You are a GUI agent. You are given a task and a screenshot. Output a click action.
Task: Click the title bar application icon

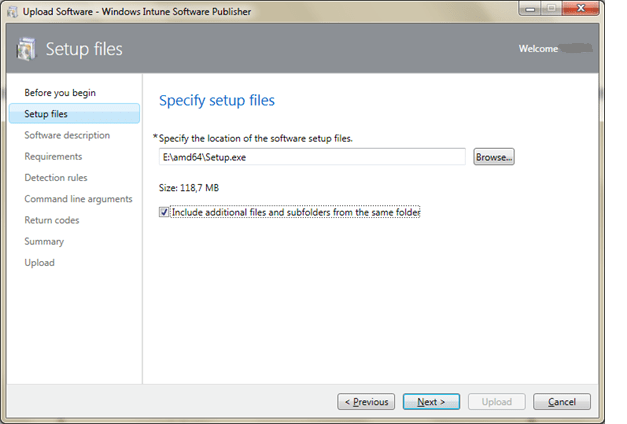[12, 11]
